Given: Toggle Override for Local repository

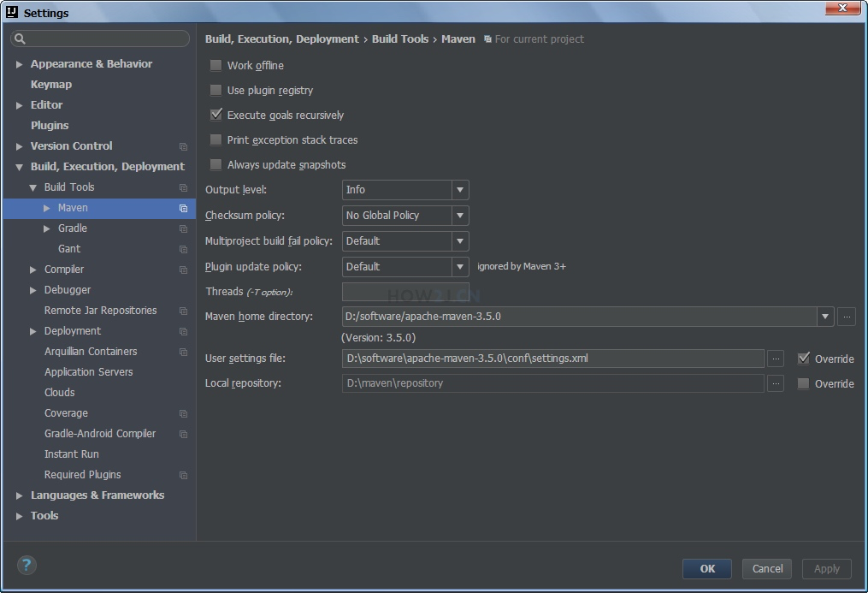Looking at the screenshot, I should click(803, 383).
